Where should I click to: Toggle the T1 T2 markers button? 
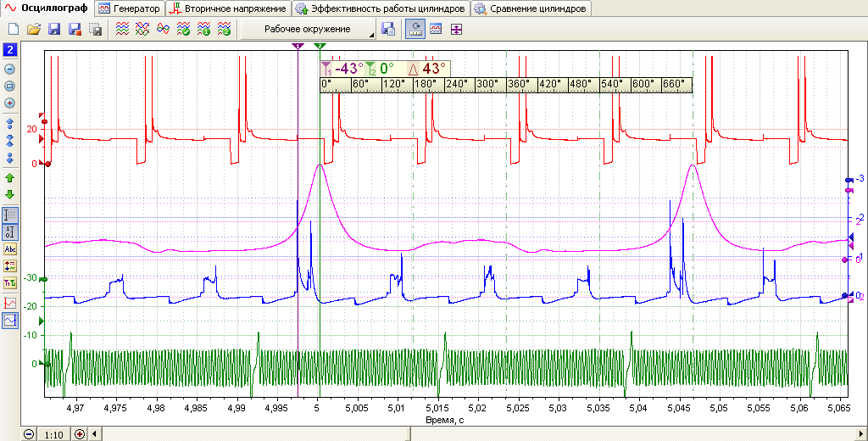coord(10,283)
